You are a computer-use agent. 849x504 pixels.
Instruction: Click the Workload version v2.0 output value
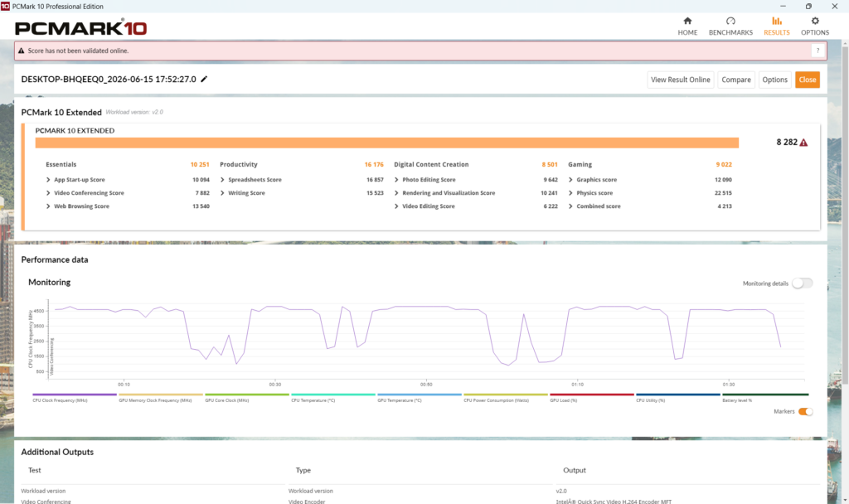click(561, 491)
